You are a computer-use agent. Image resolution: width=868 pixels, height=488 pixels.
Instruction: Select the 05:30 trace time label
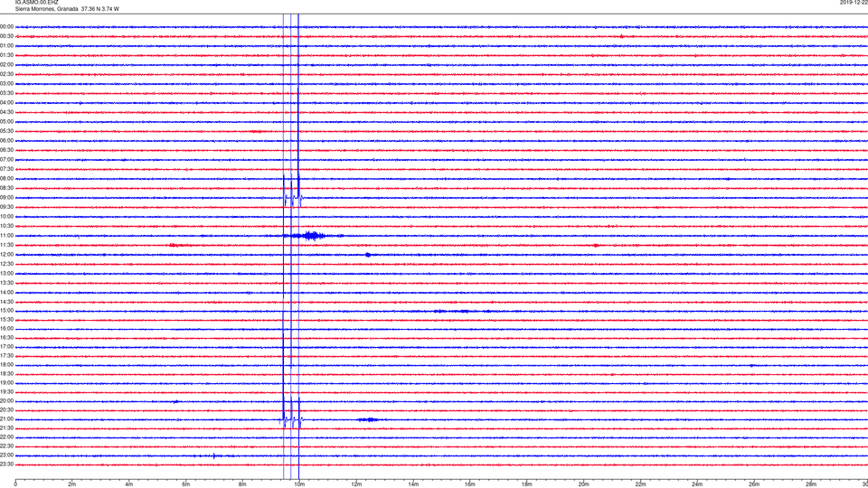coord(6,131)
